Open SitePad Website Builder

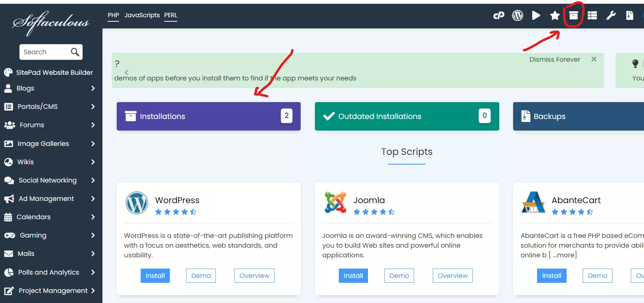(55, 72)
